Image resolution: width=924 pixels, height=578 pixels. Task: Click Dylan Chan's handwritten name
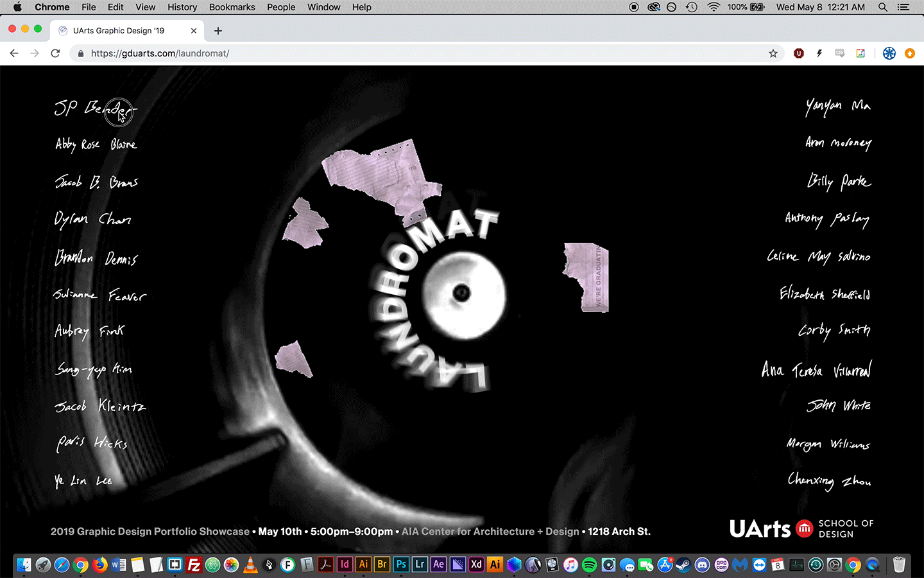(93, 220)
